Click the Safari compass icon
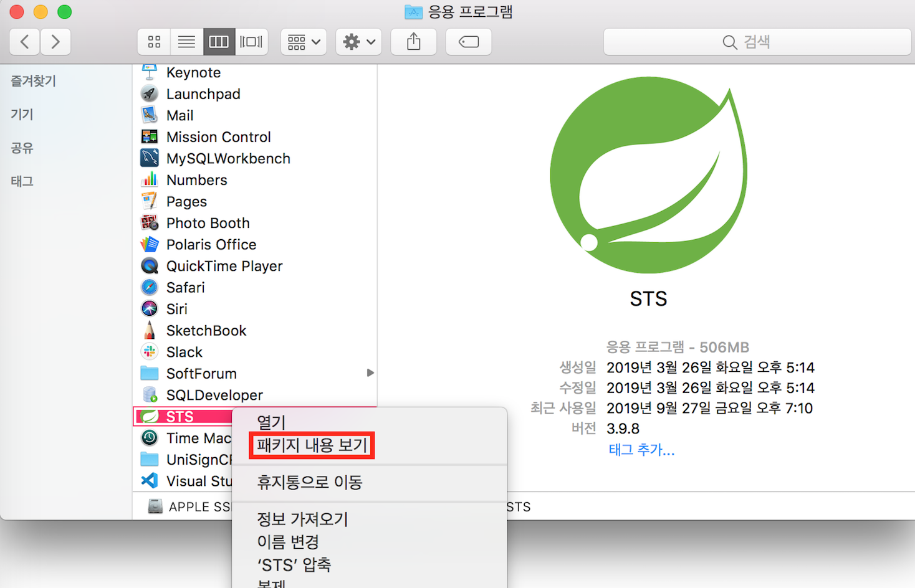The image size is (915, 588). (x=150, y=287)
